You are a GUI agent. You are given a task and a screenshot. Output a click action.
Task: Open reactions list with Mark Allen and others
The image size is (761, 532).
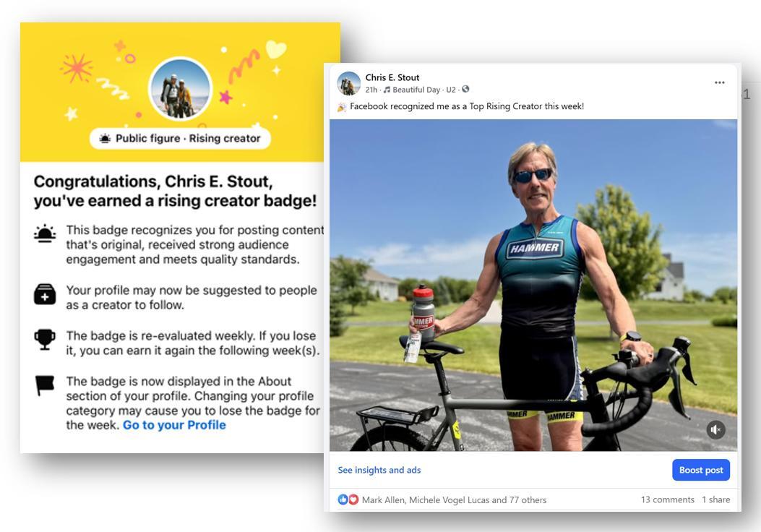click(454, 499)
